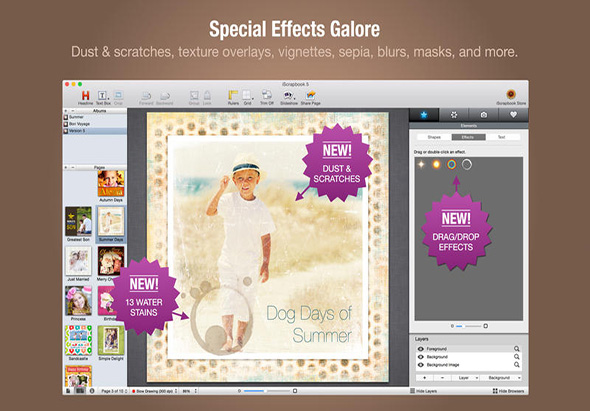Select the glowing sun flare effect

point(436,164)
